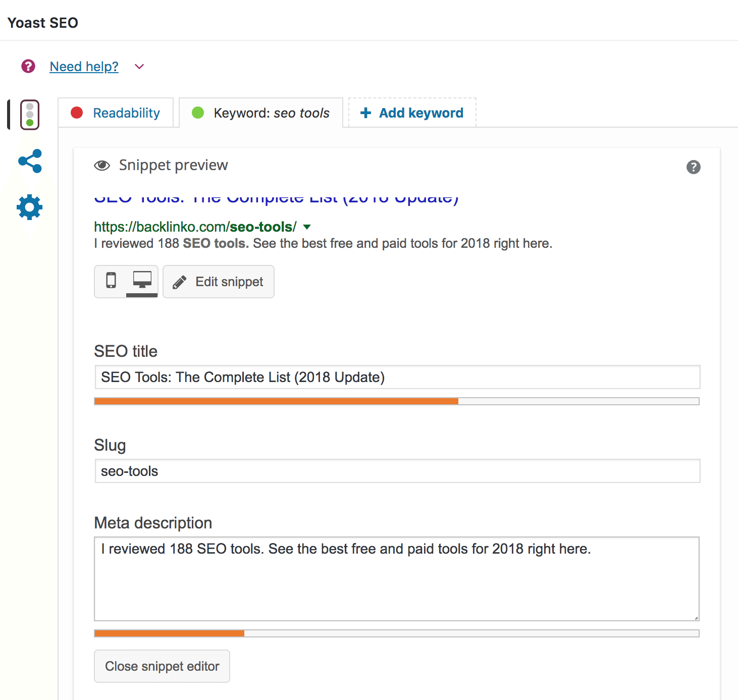Open the advanced gear settings icon
738x700 pixels.
(x=30, y=207)
